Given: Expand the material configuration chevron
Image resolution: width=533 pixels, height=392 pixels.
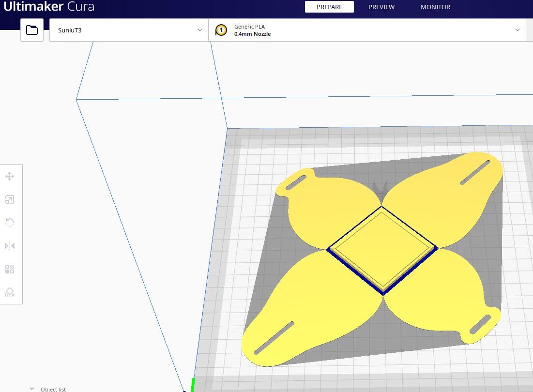Looking at the screenshot, I should [x=518, y=30].
